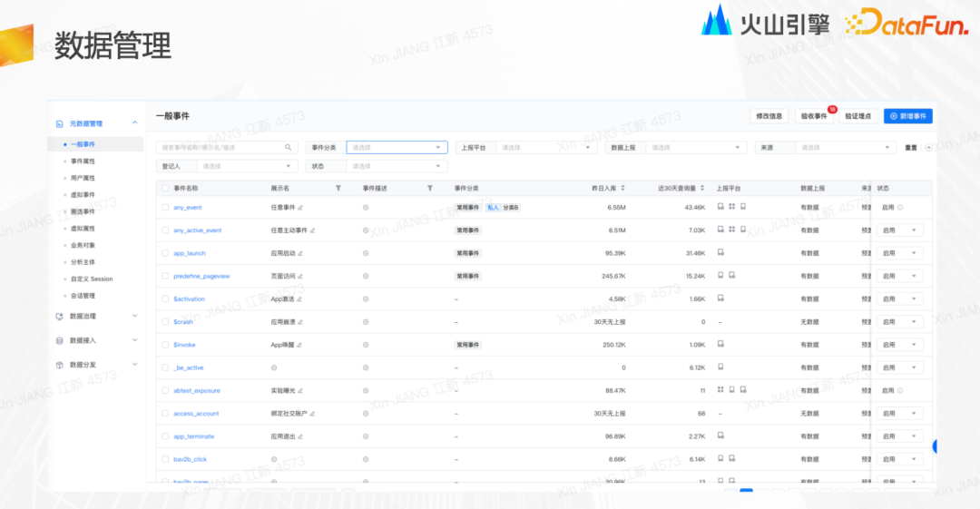Open status dropdown for app_launch row

900,253
